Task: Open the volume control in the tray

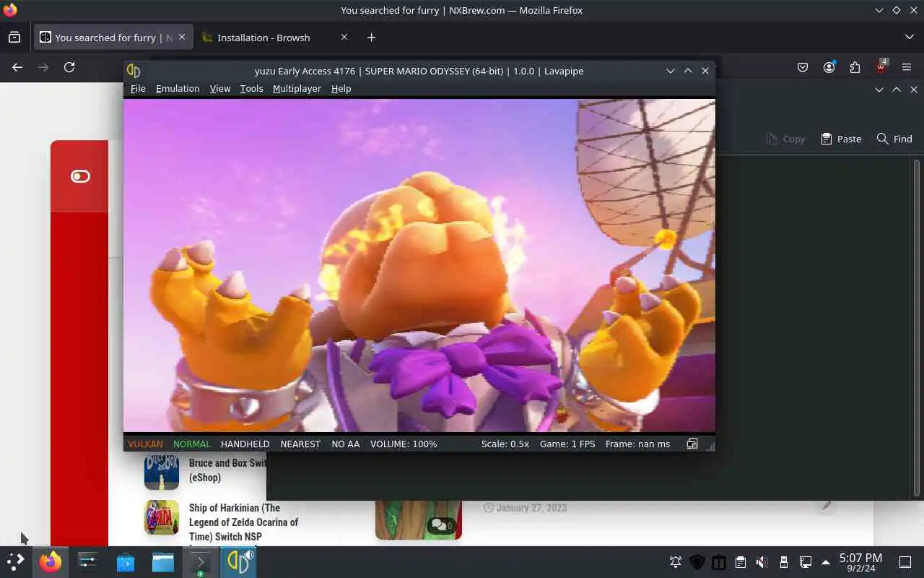Action: (x=762, y=562)
